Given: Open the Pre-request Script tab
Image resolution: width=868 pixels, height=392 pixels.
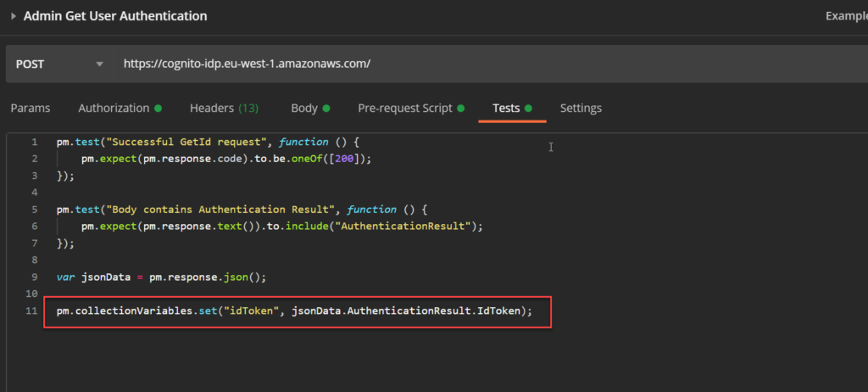Looking at the screenshot, I should click(x=405, y=108).
